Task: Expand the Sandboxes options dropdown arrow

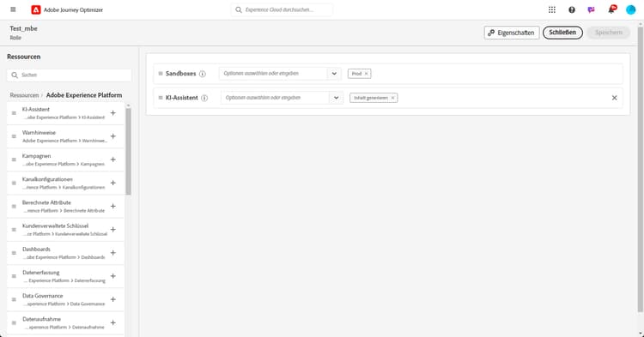Action: [x=334, y=74]
